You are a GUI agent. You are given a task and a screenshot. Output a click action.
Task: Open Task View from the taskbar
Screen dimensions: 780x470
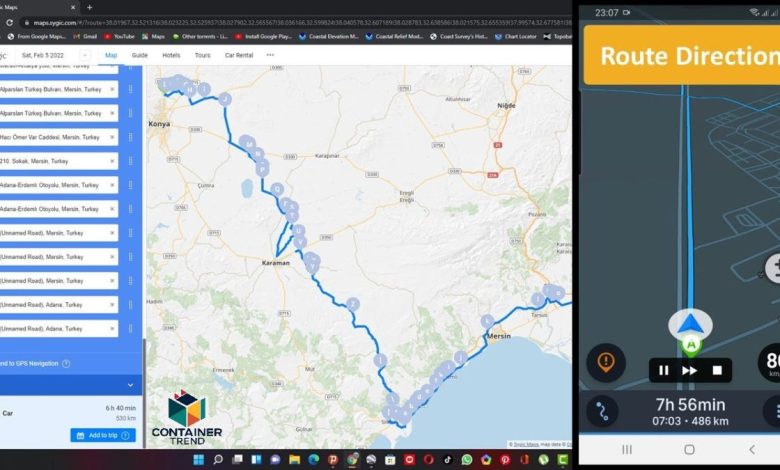(x=237, y=460)
